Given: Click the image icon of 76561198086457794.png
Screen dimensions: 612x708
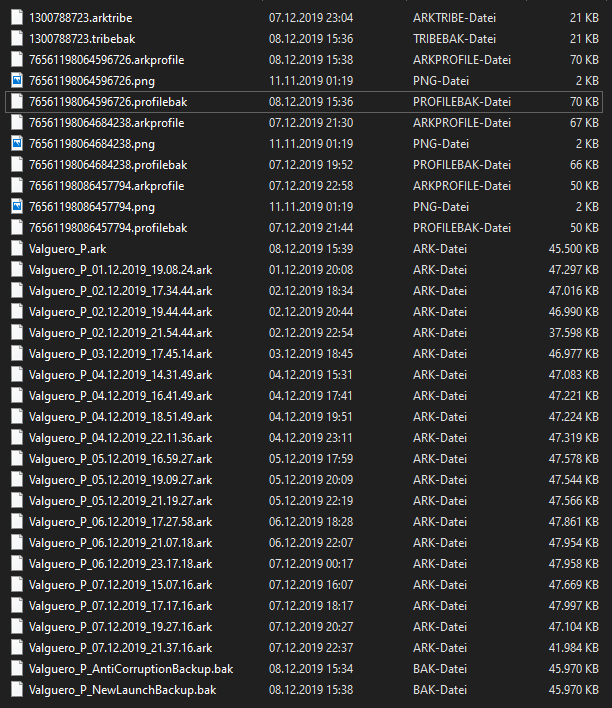Looking at the screenshot, I should (x=16, y=206).
